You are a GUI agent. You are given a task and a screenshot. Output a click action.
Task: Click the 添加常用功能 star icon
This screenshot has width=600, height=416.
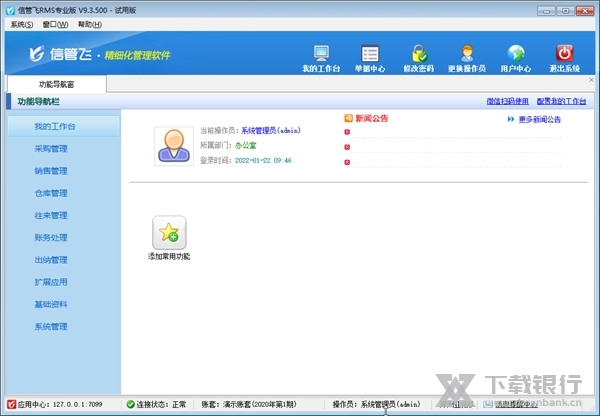[169, 233]
